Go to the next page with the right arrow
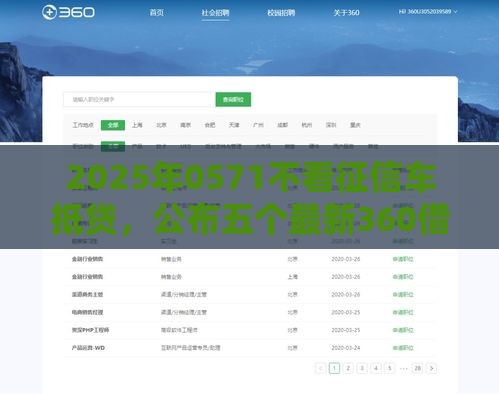 [431, 368]
